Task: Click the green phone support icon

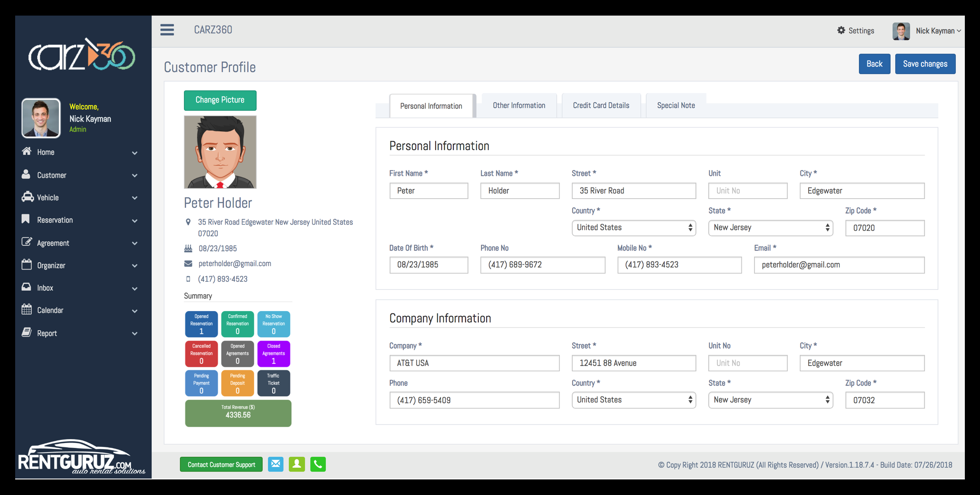Action: (x=318, y=464)
